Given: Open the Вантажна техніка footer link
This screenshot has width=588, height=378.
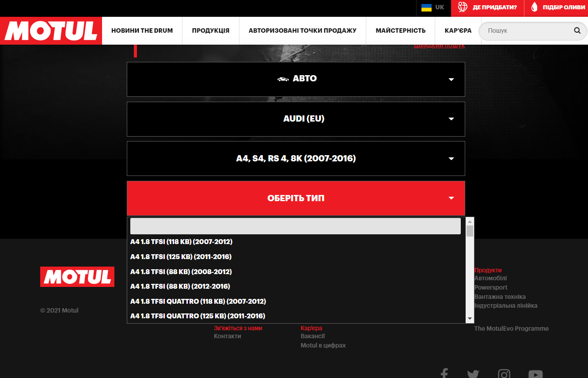Looking at the screenshot, I should click(x=500, y=297).
